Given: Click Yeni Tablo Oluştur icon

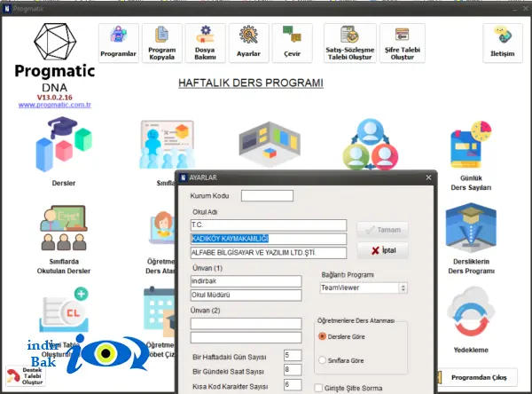Looking at the screenshot, I should click(64, 310).
